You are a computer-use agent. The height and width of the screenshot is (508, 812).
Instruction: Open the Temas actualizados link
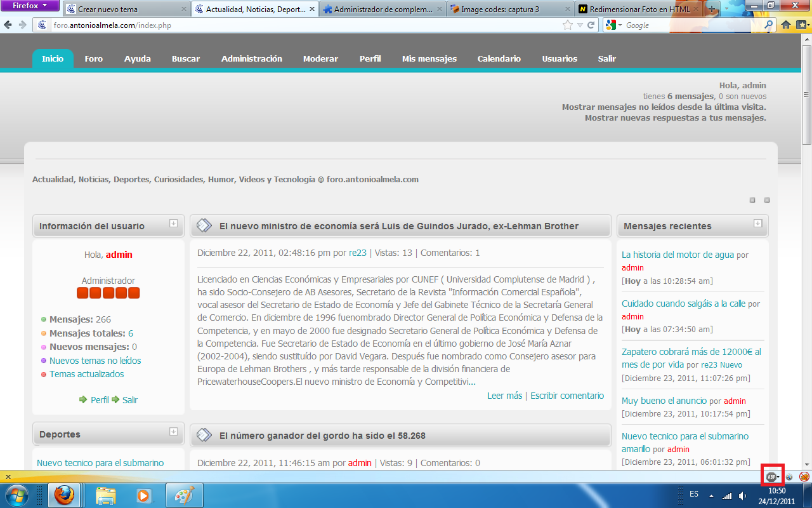click(x=87, y=374)
